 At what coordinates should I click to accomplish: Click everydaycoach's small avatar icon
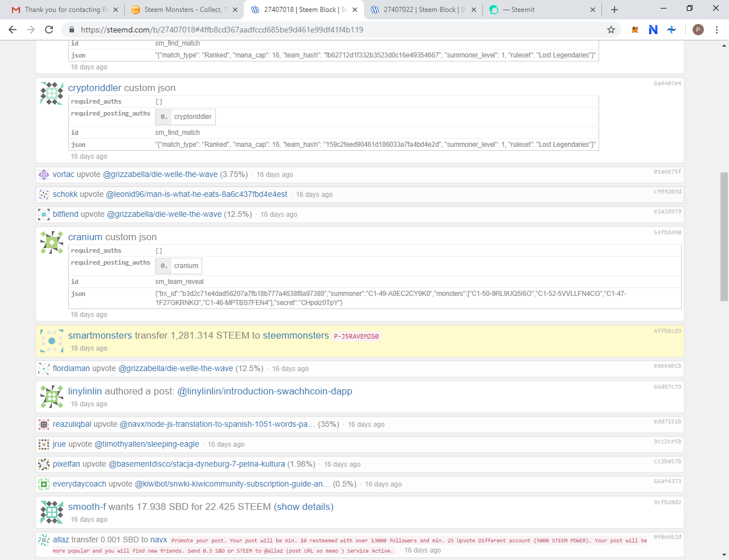click(44, 484)
